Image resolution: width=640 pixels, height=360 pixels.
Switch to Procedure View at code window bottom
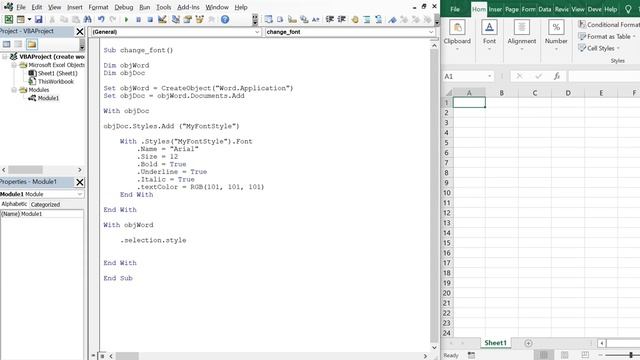pos(94,356)
